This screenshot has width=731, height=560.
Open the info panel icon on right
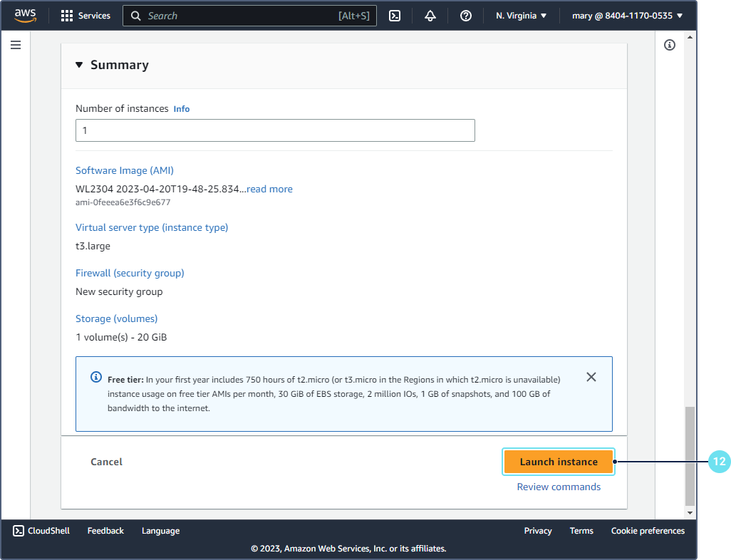click(669, 45)
